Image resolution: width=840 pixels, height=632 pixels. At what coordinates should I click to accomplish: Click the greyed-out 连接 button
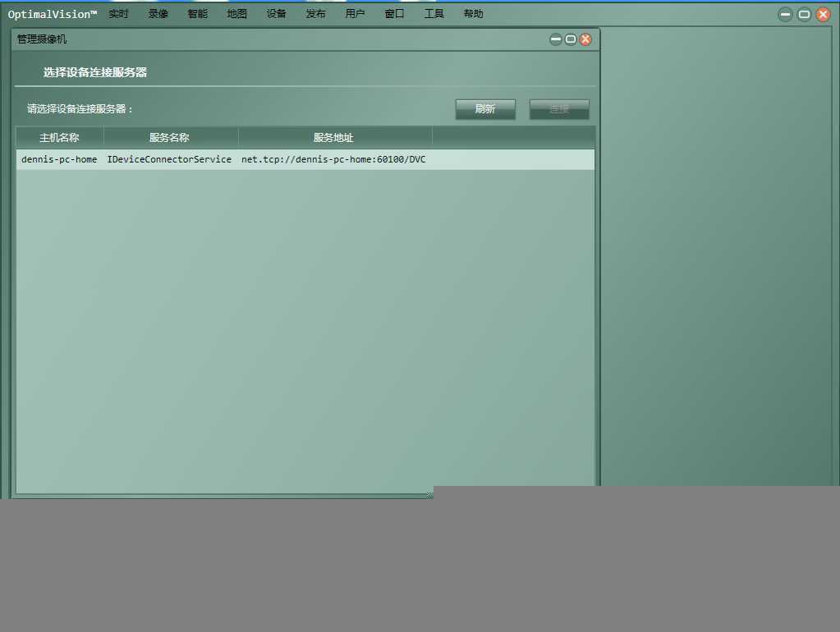tap(559, 109)
